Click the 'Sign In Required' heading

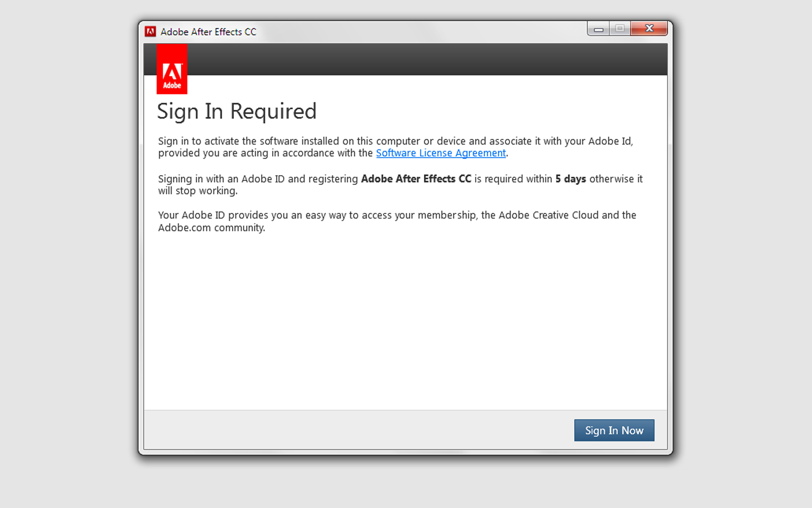pyautogui.click(x=236, y=112)
